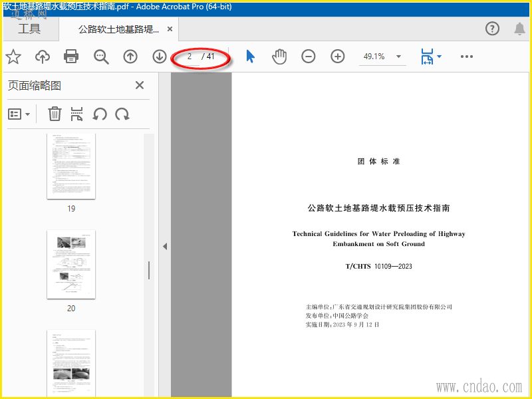532x399 pixels.
Task: Click the standard number T/CHTS 10109—2023
Action: coord(378,267)
